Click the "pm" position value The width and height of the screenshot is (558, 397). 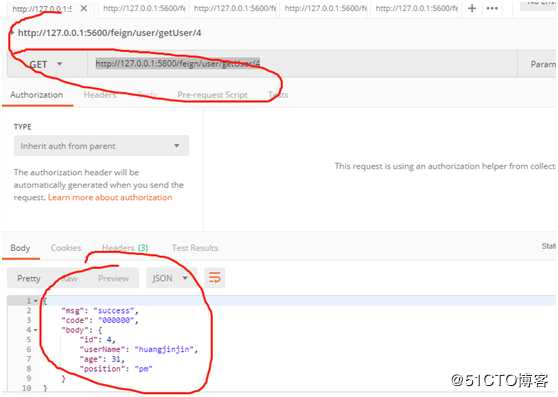tap(143, 369)
